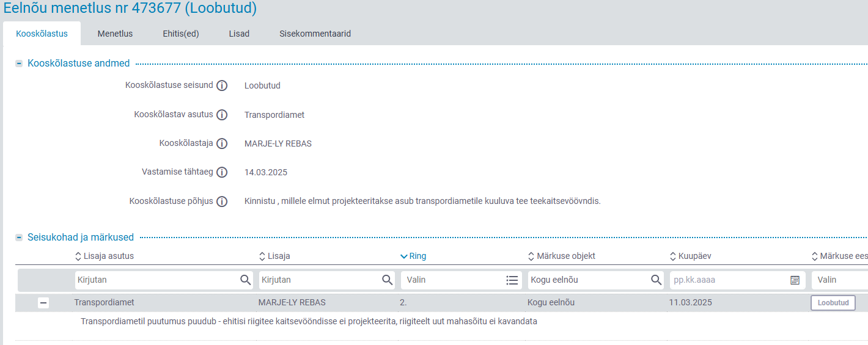This screenshot has width=868, height=345.
Task: Show info for Kooskõlastav asutus
Action: [x=222, y=115]
